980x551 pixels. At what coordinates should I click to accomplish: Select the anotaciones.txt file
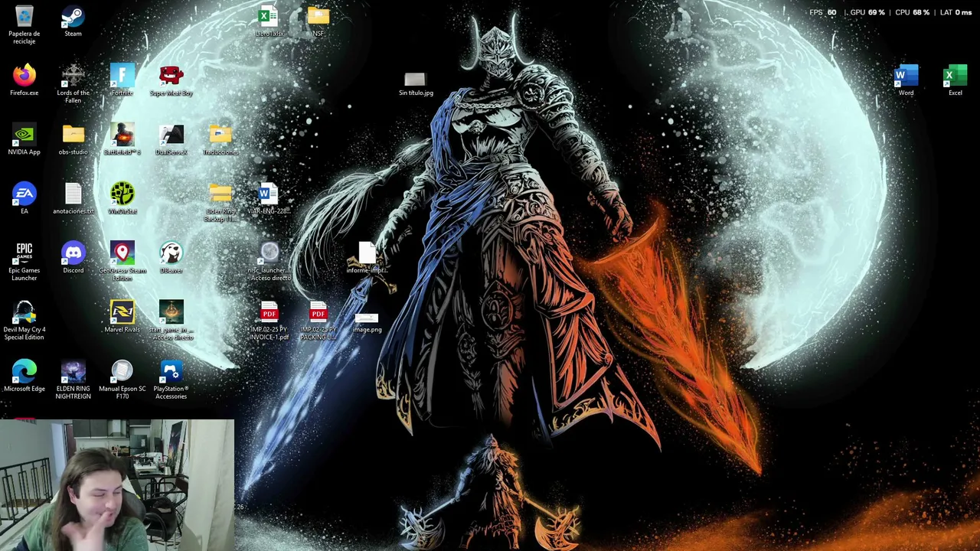point(73,198)
